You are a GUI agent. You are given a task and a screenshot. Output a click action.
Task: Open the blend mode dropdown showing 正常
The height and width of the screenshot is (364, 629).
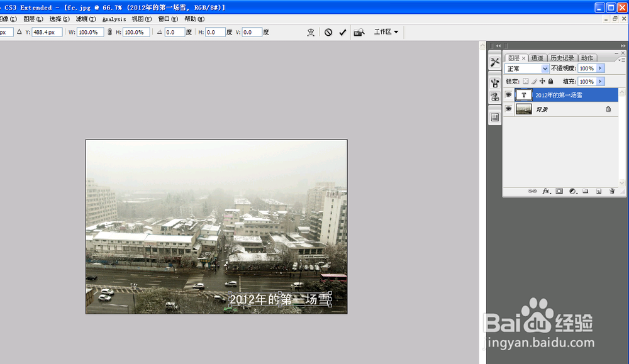(526, 68)
